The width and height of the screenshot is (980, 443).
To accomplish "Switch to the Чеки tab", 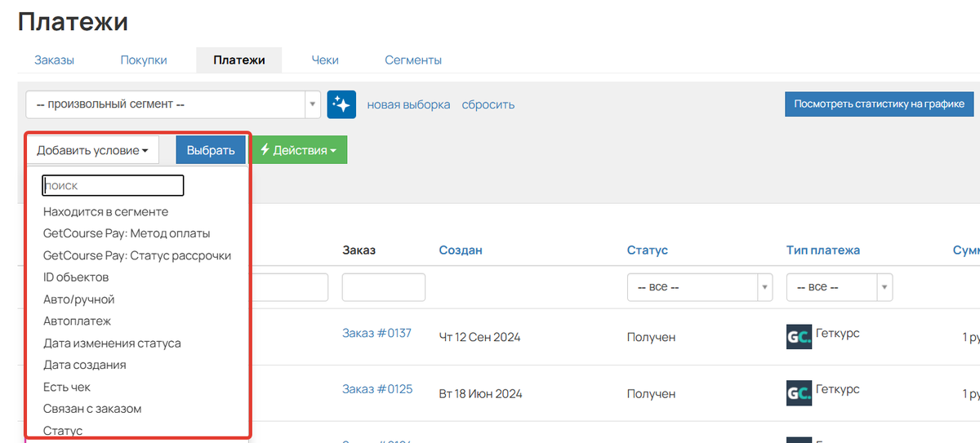I will [x=325, y=60].
